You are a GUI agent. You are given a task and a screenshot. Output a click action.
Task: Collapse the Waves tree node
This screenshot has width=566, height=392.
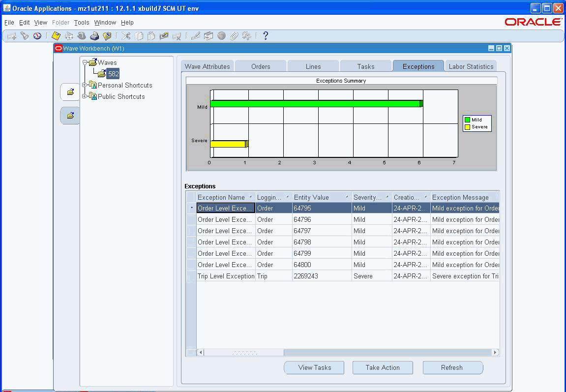click(85, 62)
